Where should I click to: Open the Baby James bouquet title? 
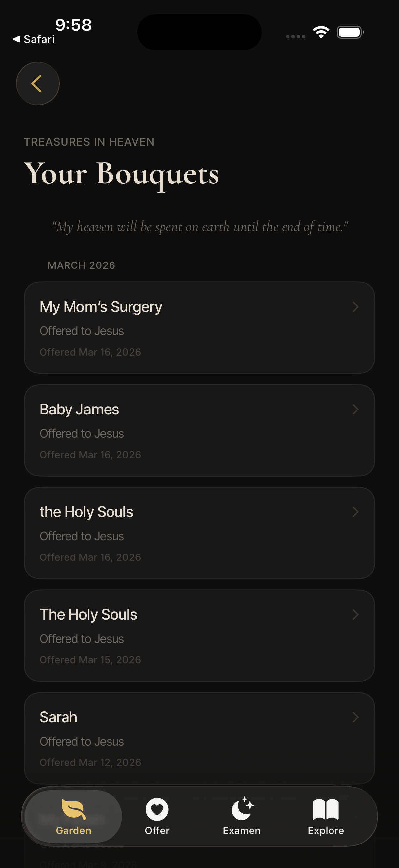click(x=79, y=410)
